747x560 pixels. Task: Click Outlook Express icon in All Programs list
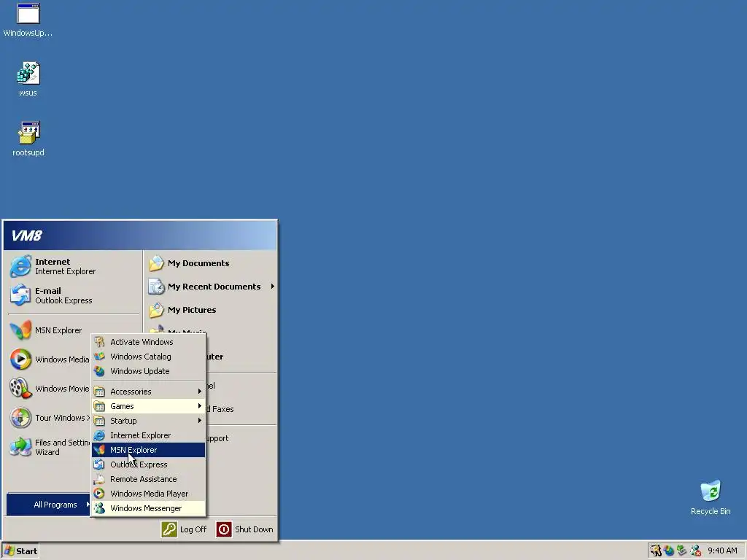point(99,464)
